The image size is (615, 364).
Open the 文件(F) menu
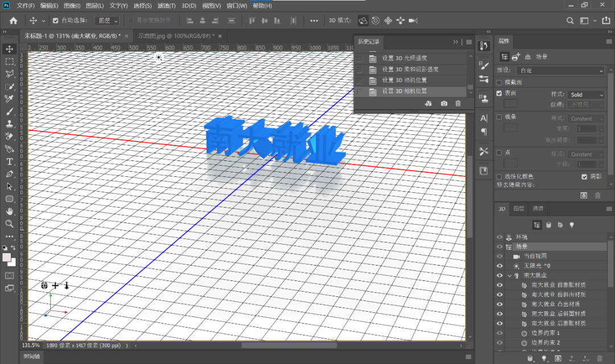click(26, 6)
